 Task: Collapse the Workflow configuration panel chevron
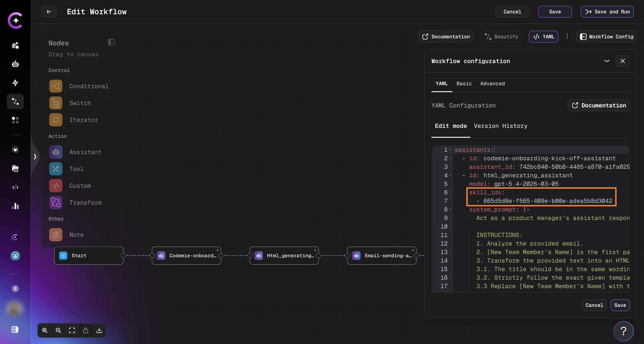tap(607, 61)
